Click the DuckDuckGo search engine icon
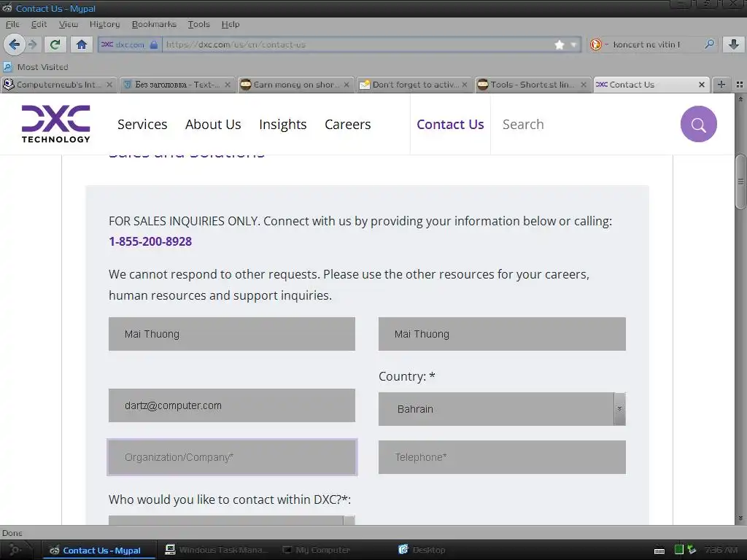This screenshot has height=560, width=747. [595, 44]
